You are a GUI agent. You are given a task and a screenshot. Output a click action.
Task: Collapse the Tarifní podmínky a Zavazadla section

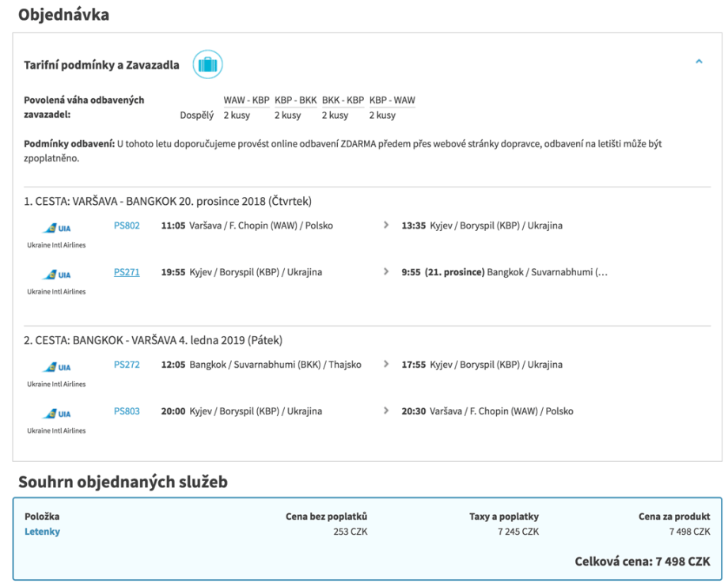pos(699,62)
